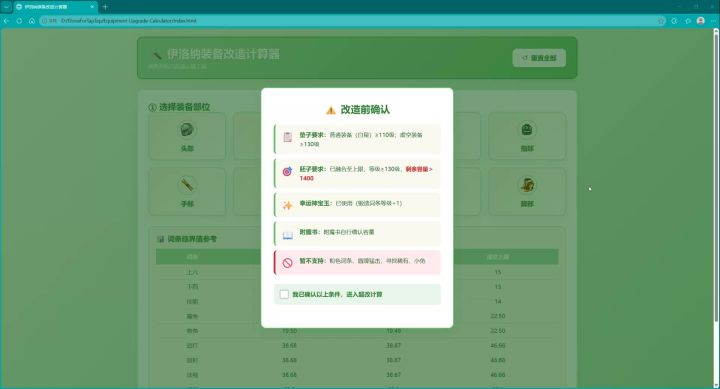Click the target icon beside 胚子要求
720x389 pixels.
(287, 172)
